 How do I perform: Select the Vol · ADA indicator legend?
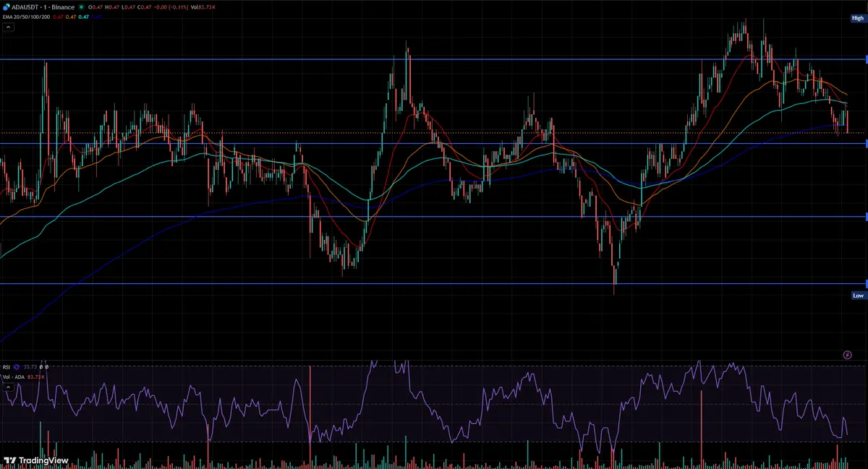pyautogui.click(x=14, y=377)
